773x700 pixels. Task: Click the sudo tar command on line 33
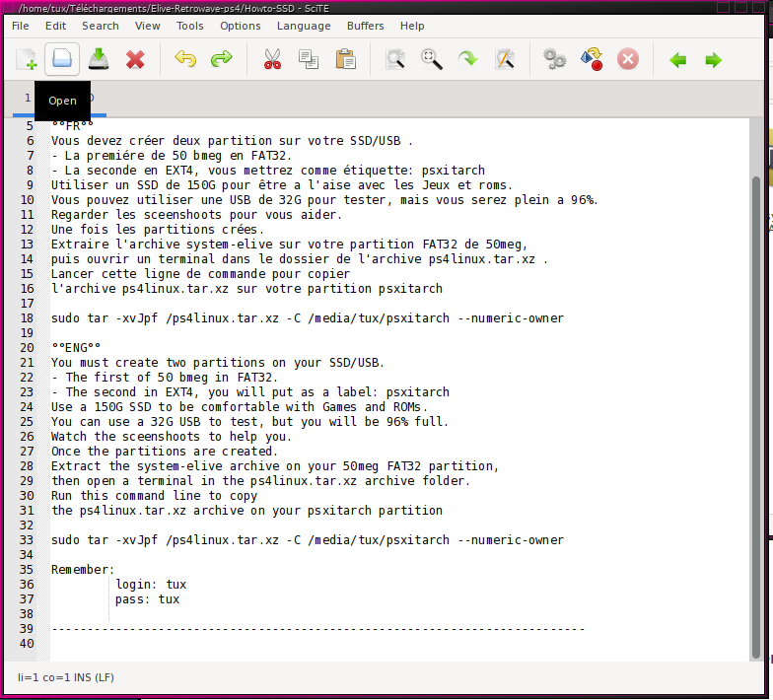click(x=308, y=540)
